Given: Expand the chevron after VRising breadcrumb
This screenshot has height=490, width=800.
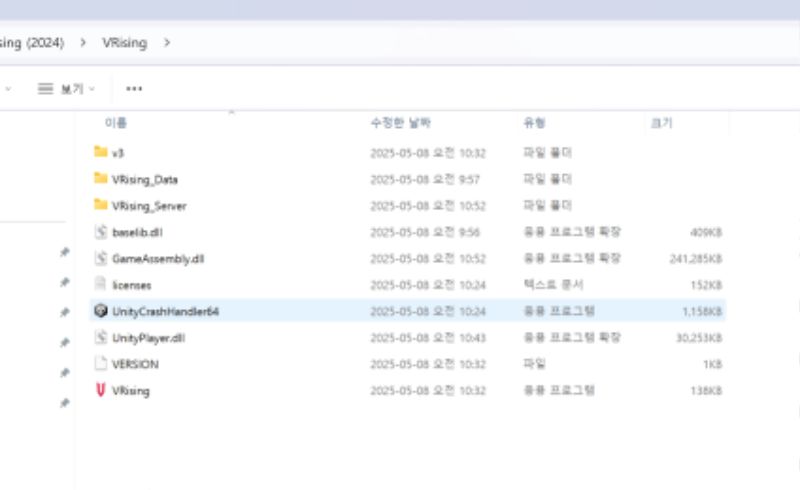Looking at the screenshot, I should (167, 43).
